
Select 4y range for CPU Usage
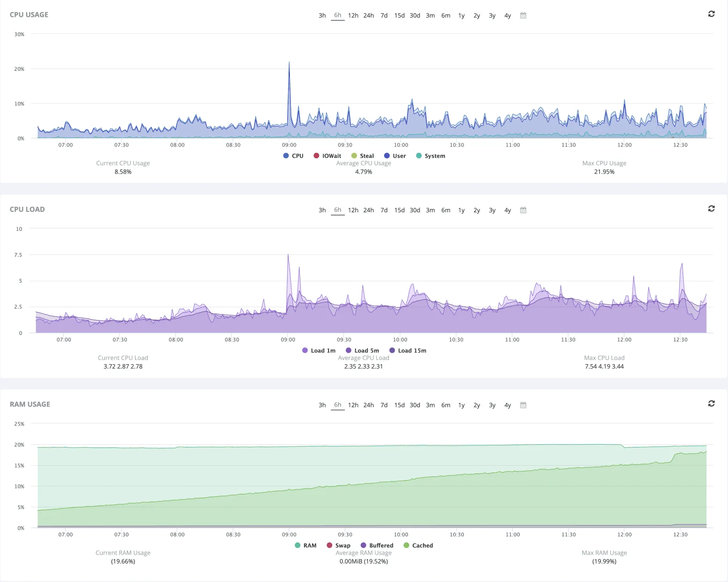pyautogui.click(x=508, y=15)
